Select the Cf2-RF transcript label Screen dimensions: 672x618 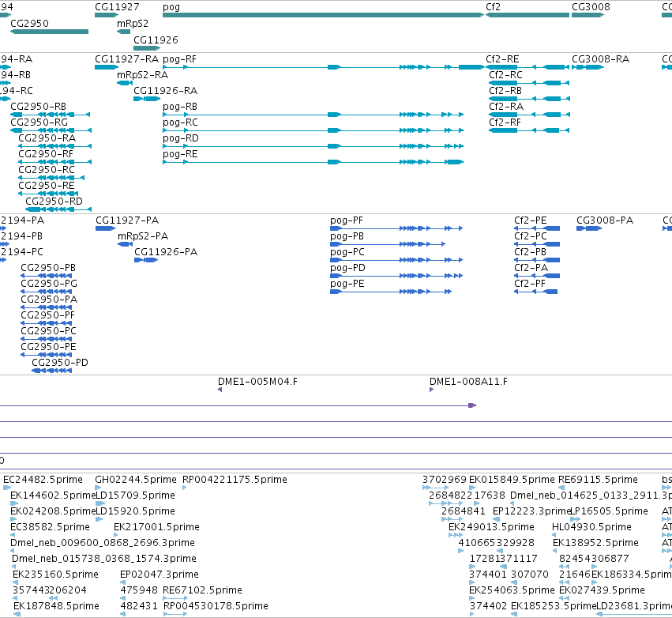[505, 122]
